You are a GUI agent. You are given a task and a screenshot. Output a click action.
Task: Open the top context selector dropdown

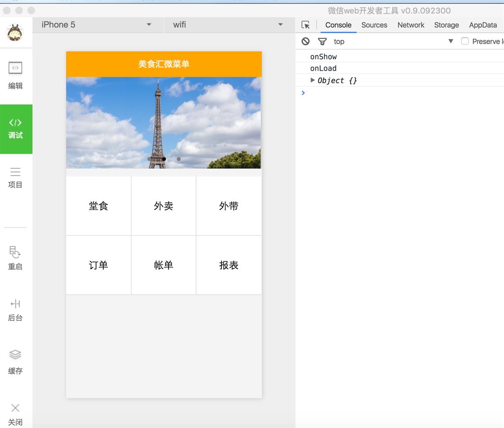[393, 41]
